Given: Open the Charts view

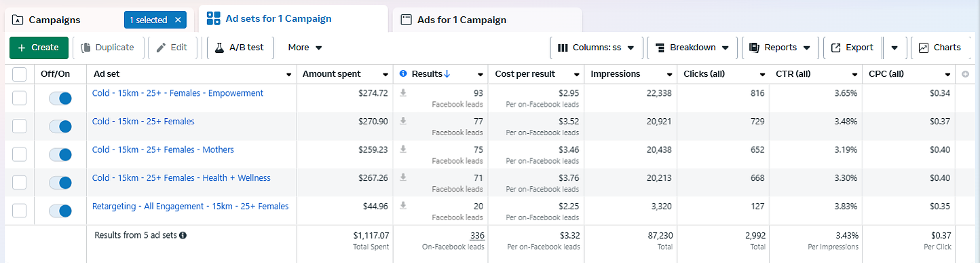Looking at the screenshot, I should pos(940,48).
